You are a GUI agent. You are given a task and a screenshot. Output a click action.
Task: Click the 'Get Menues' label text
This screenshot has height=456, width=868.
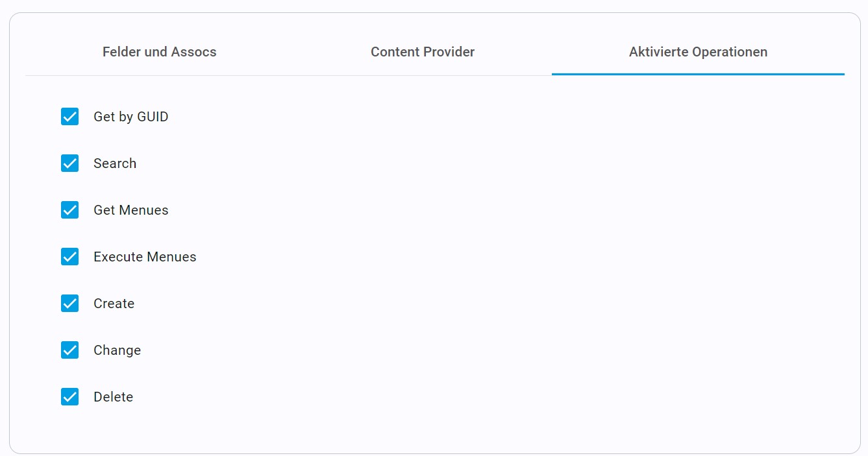(x=131, y=210)
